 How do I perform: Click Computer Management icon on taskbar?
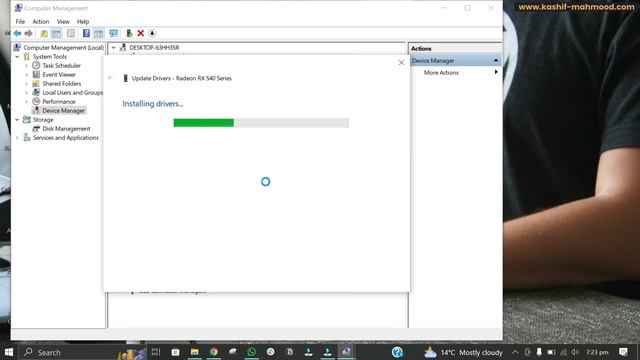pos(347,351)
